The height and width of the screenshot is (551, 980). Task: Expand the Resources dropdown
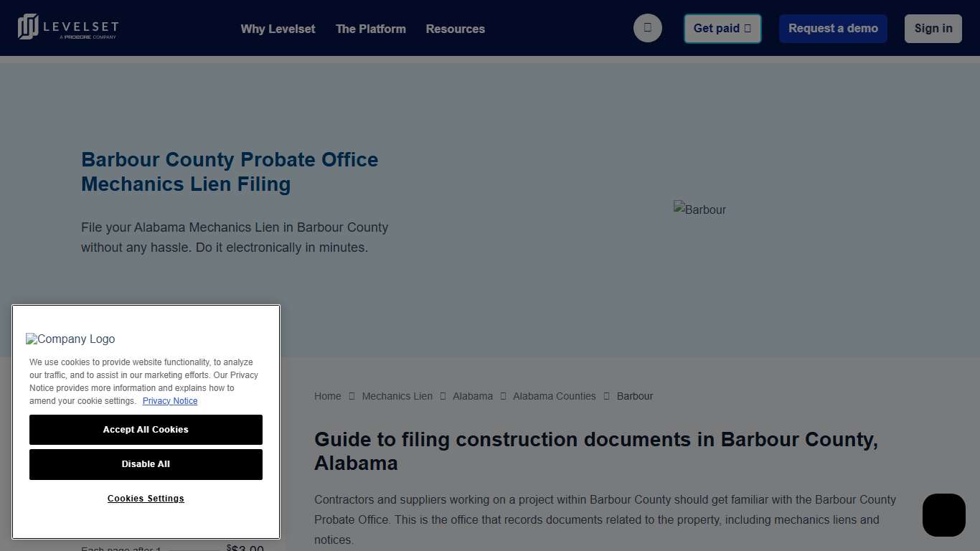coord(455,29)
